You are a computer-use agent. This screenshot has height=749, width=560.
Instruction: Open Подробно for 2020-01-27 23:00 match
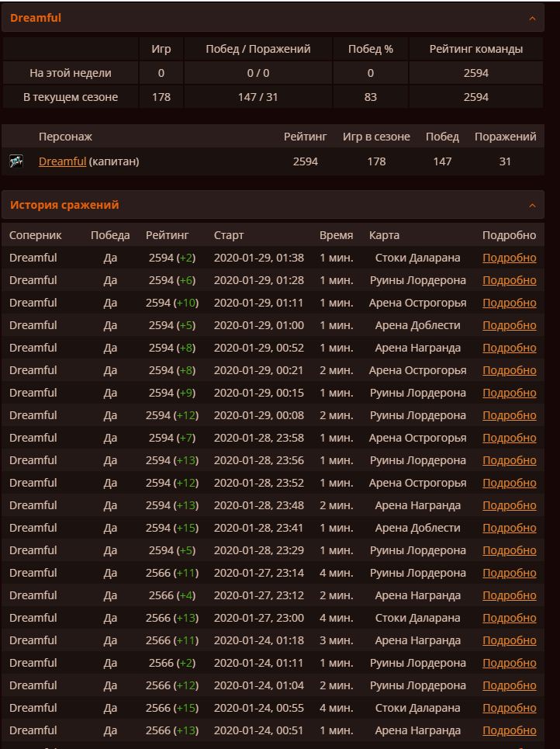click(509, 618)
